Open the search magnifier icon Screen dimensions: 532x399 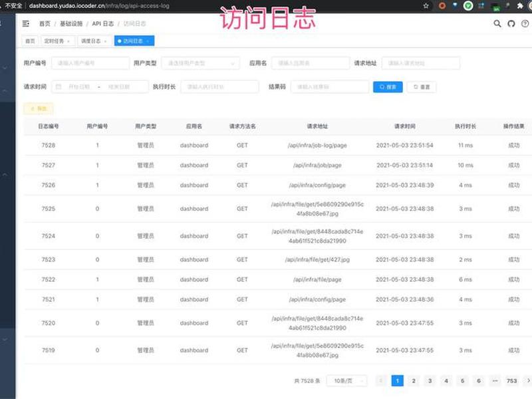pos(497,23)
